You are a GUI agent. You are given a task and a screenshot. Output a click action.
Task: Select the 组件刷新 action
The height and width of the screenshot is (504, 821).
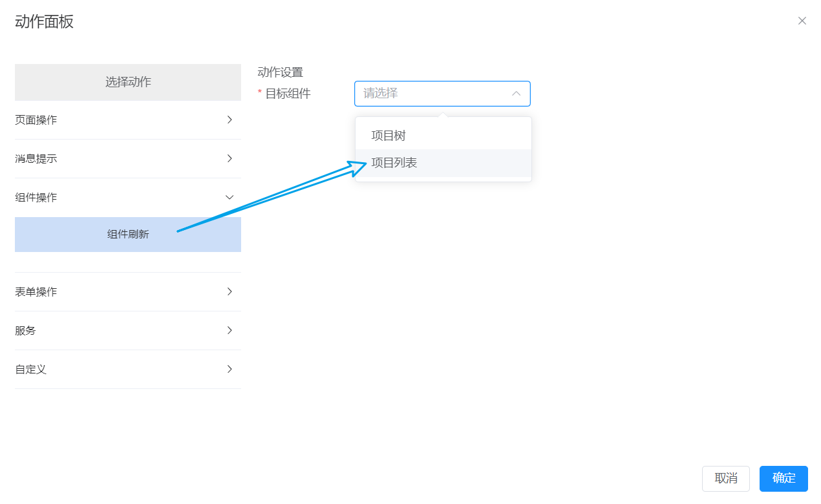tap(128, 235)
